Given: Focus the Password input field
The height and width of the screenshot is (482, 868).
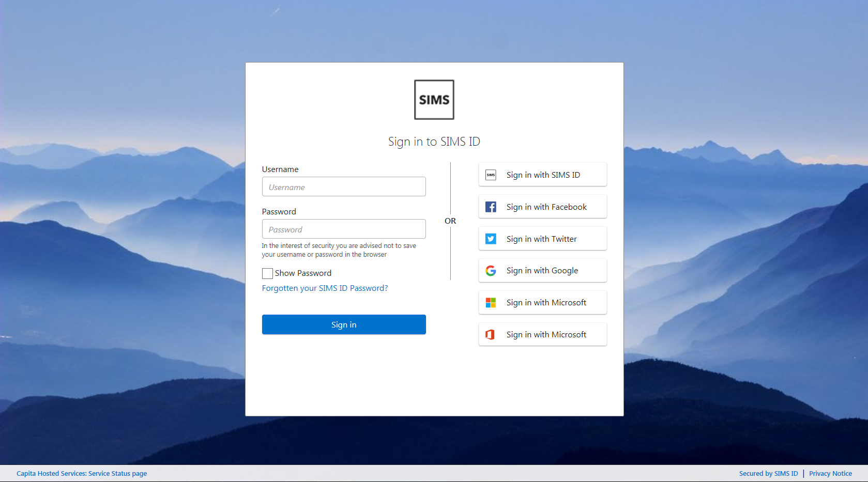Looking at the screenshot, I should [x=344, y=229].
